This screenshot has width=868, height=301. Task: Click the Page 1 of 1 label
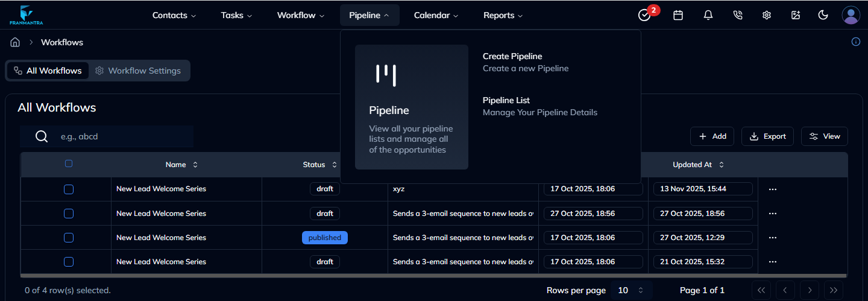[x=702, y=290]
